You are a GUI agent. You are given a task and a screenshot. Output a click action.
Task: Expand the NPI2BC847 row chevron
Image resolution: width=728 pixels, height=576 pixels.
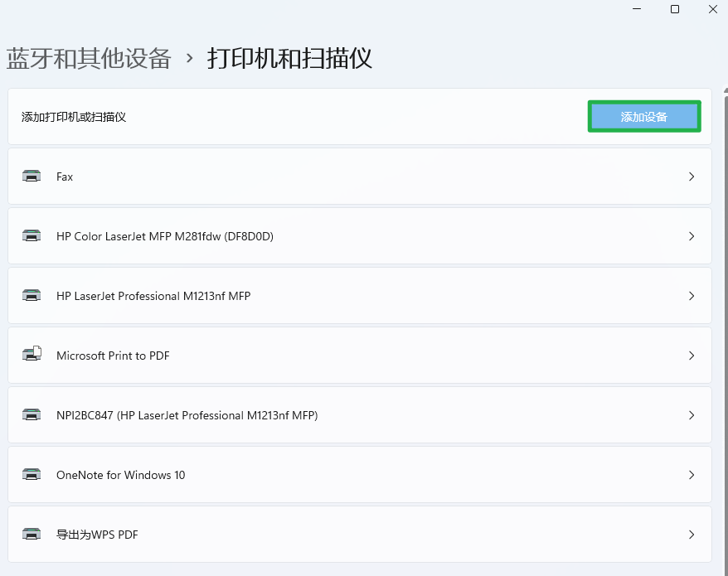[x=692, y=415]
